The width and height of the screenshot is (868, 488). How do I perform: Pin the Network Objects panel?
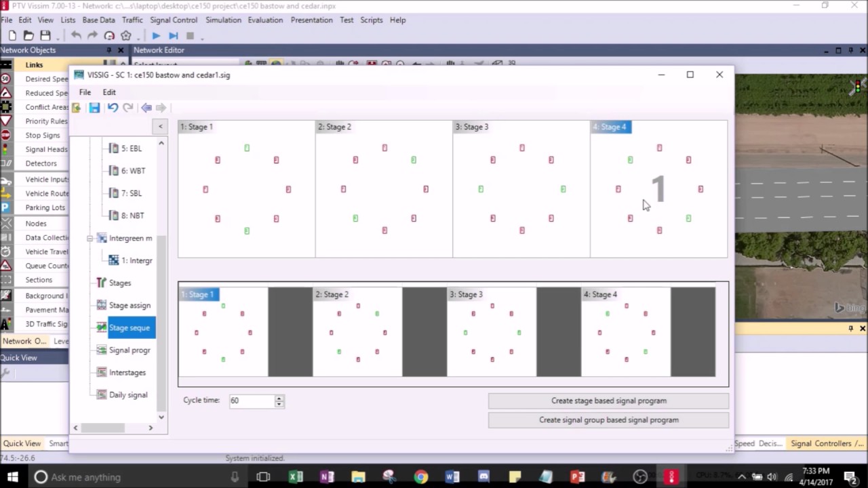pos(108,50)
